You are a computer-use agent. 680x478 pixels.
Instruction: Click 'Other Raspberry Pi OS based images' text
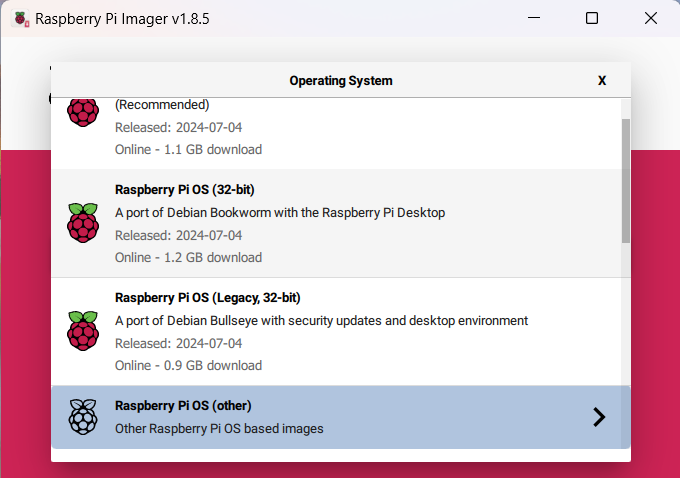tap(219, 429)
